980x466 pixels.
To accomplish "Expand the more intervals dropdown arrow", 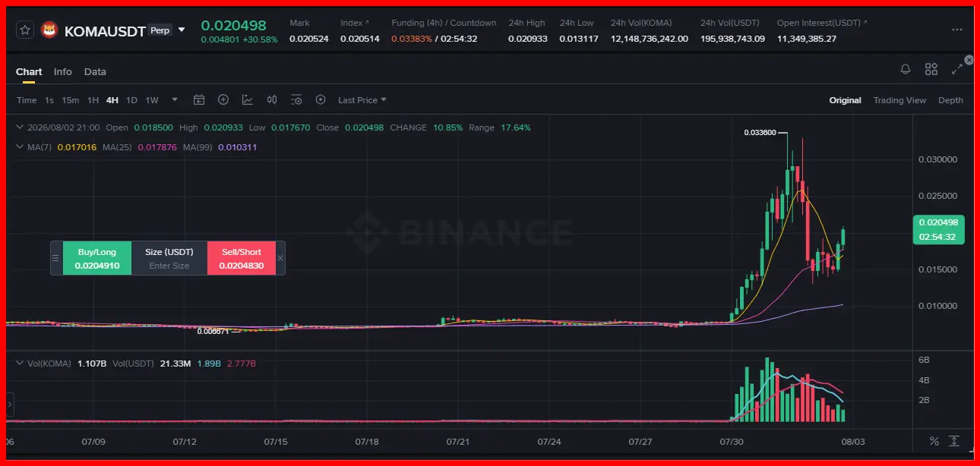I will click(x=175, y=99).
